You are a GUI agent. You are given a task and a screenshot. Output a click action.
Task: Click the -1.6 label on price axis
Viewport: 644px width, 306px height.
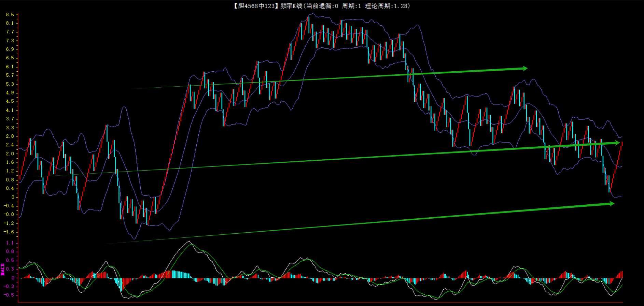(x=9, y=232)
